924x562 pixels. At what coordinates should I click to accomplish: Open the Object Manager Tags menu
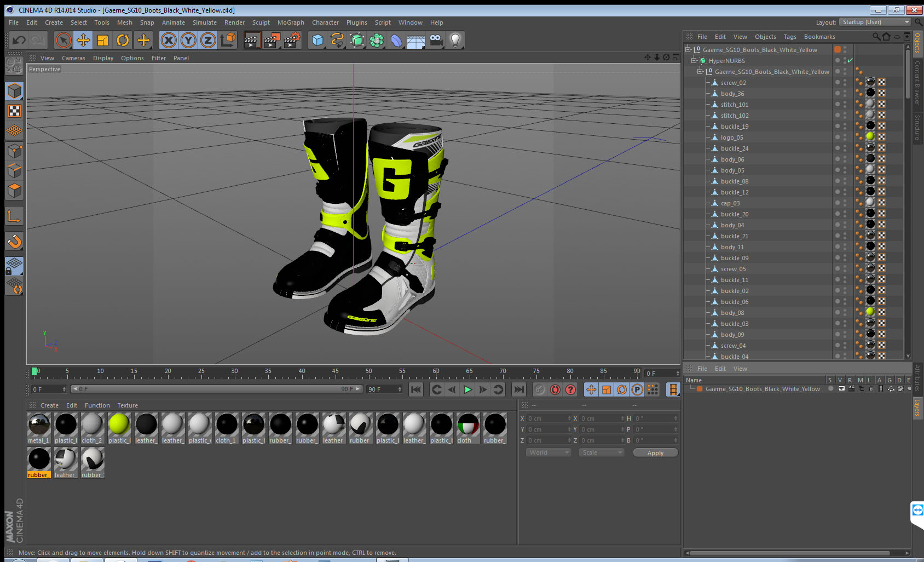click(790, 37)
